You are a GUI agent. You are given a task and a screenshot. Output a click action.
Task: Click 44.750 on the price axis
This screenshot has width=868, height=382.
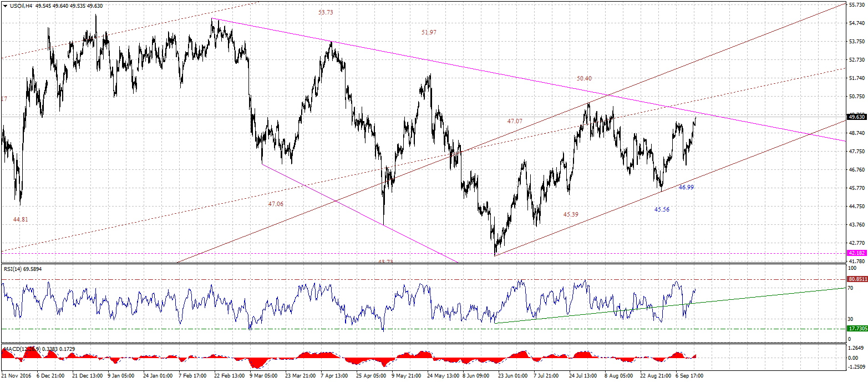tap(857, 206)
